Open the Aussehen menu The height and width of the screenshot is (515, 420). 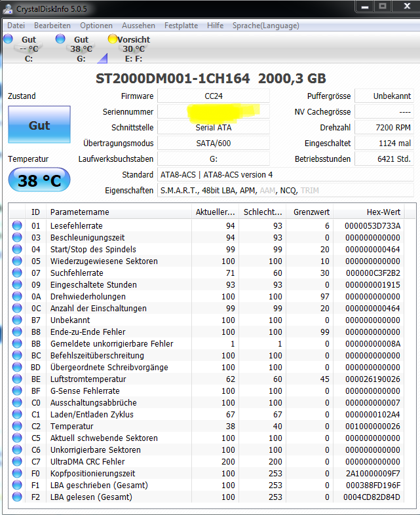(138, 26)
